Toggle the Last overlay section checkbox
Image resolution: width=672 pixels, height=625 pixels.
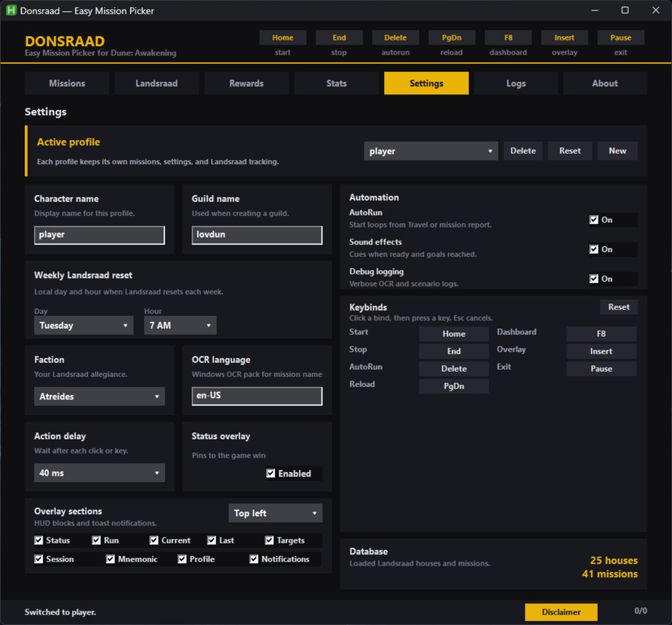pos(212,540)
